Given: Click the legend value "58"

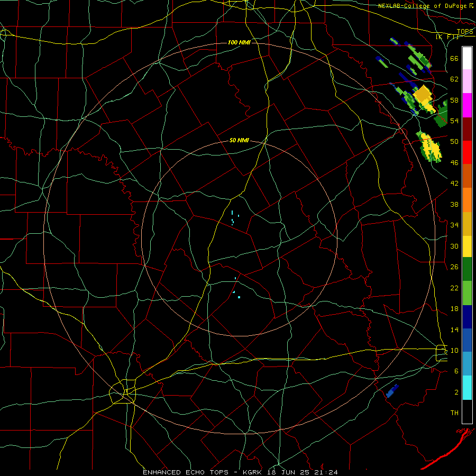Looking at the screenshot, I should tap(454, 100).
